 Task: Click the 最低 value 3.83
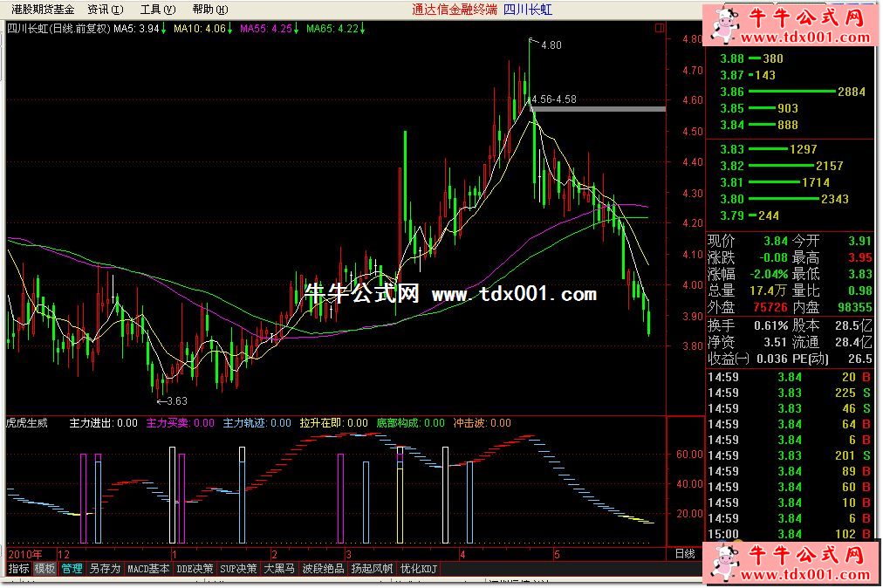[860, 274]
